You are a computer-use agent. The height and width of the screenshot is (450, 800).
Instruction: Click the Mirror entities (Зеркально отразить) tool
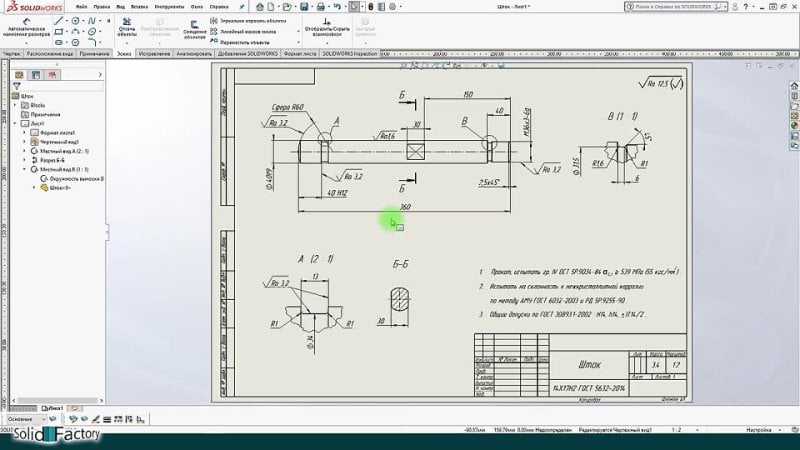tap(213, 20)
